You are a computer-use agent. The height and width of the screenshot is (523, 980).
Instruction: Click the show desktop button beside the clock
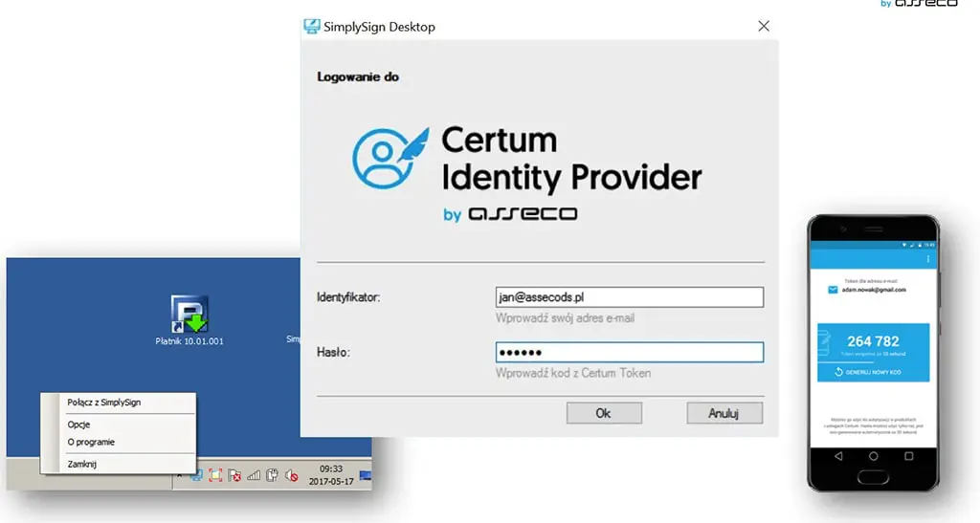coord(366,476)
